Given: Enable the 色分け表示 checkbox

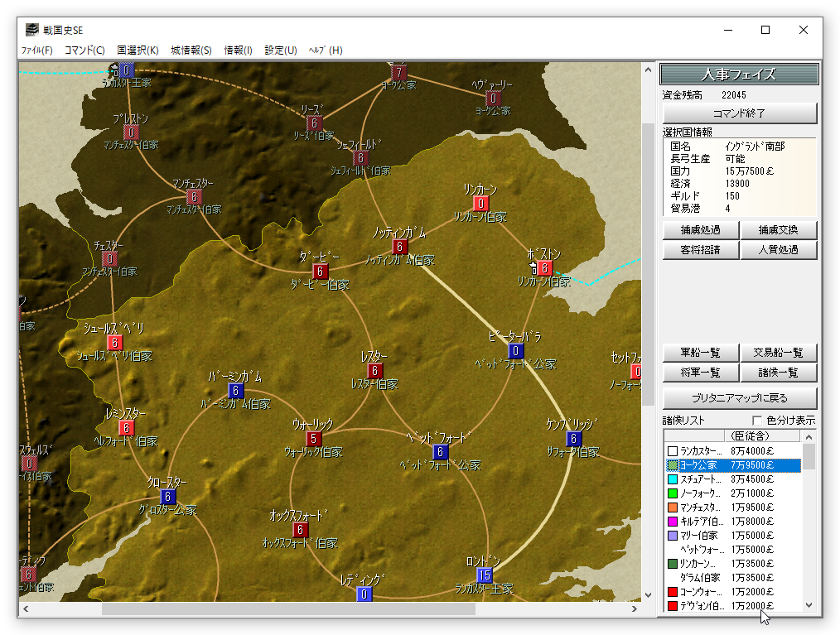Looking at the screenshot, I should (x=756, y=421).
